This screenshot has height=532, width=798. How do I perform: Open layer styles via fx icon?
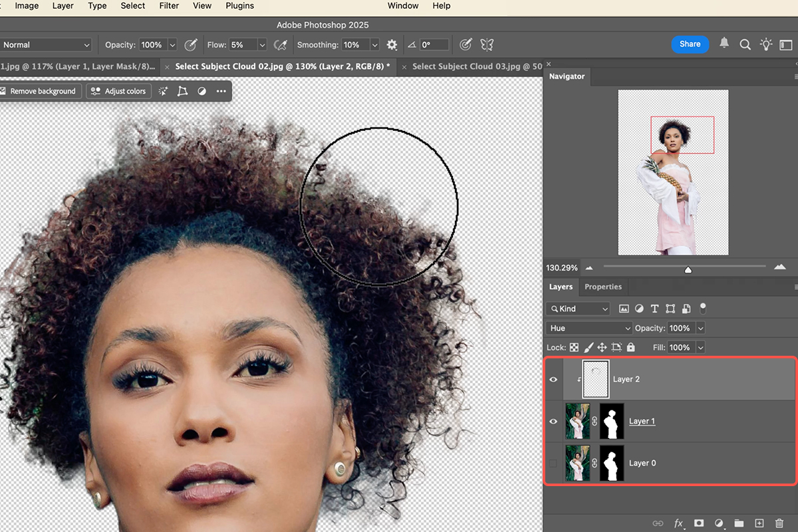pos(678,523)
